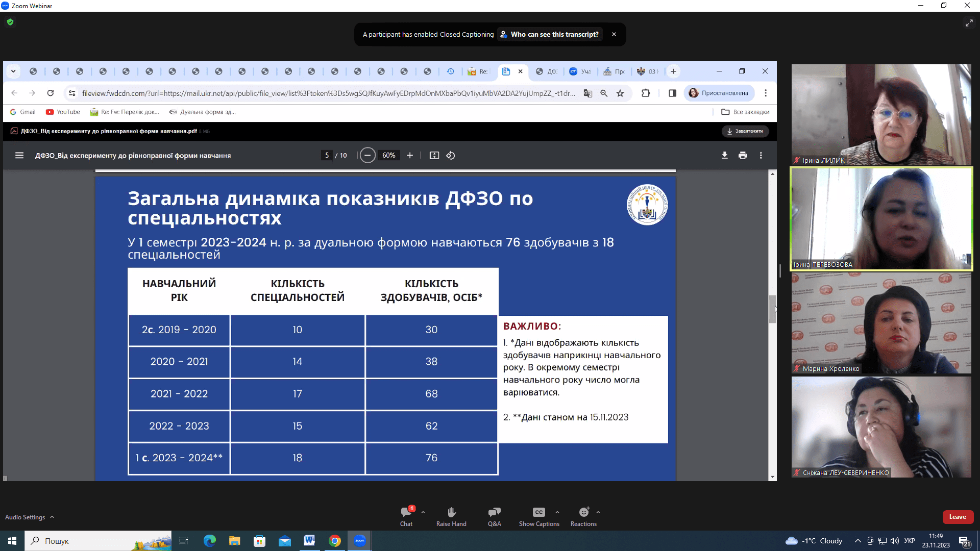Click the divider handle beside the video panel
Image resolution: width=980 pixels, height=551 pixels.
780,271
